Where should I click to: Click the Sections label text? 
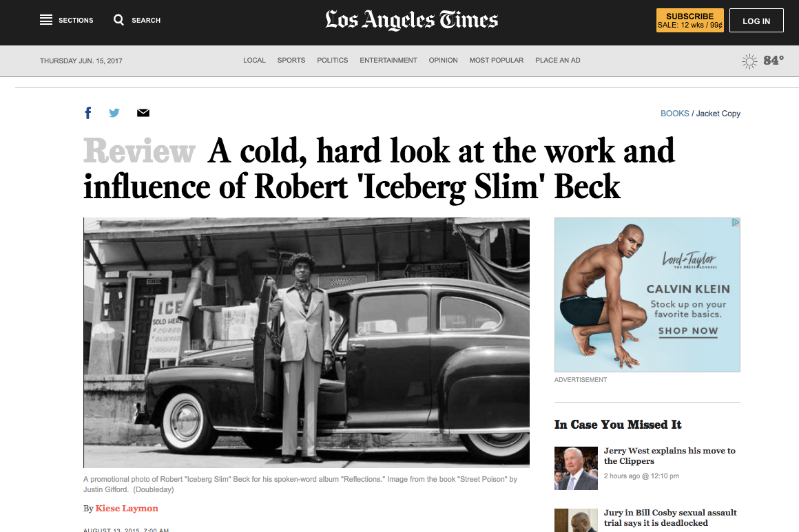click(76, 21)
